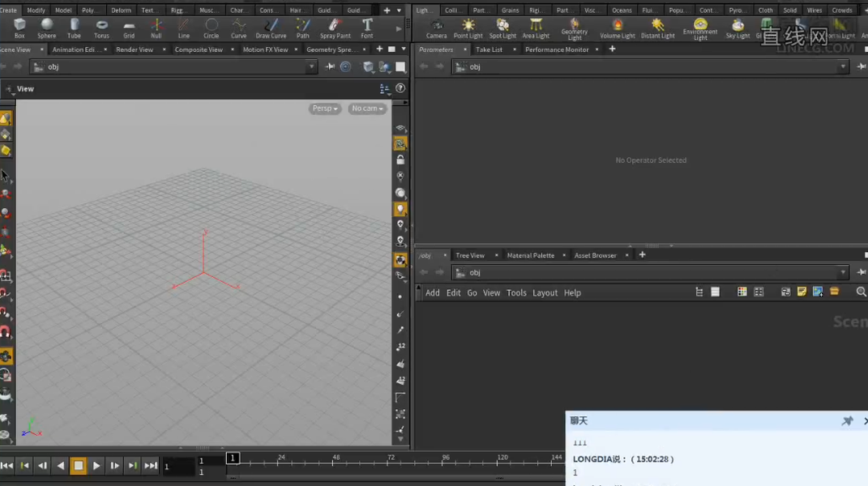
Task: Expand the Parameters pane obj path dropdown
Action: [843, 66]
